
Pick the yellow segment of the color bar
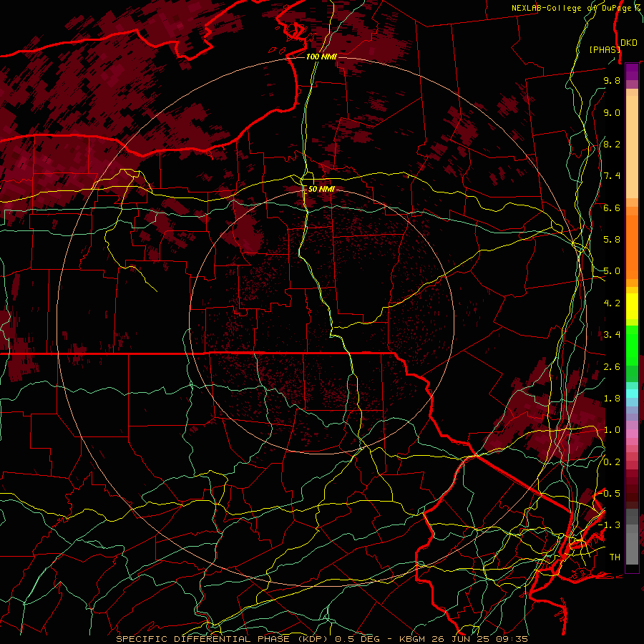632,306
